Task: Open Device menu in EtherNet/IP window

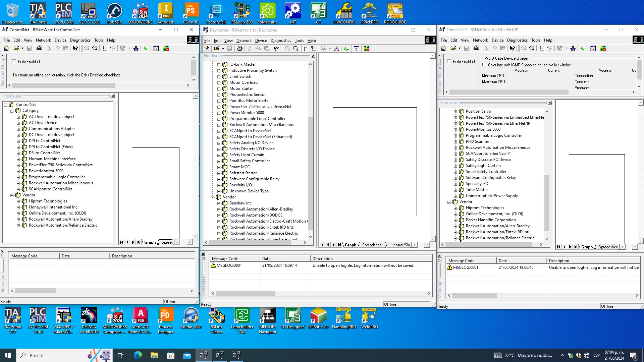Action: (x=497, y=40)
